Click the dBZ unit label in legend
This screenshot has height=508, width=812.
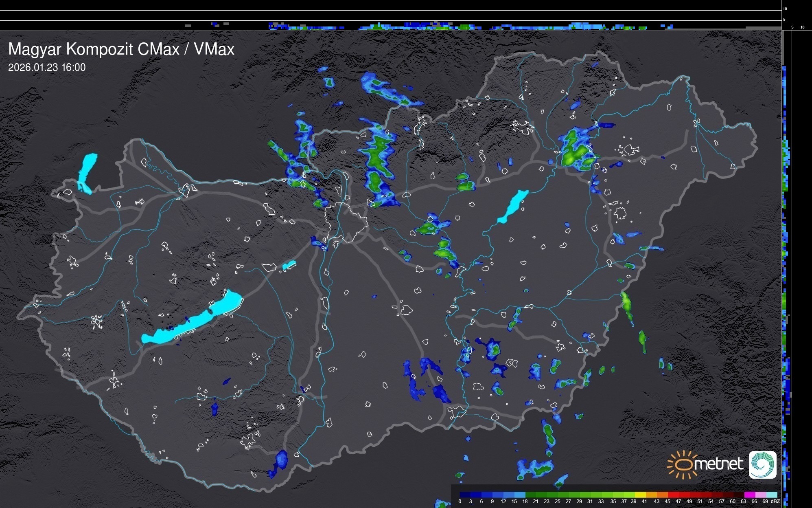775,501
